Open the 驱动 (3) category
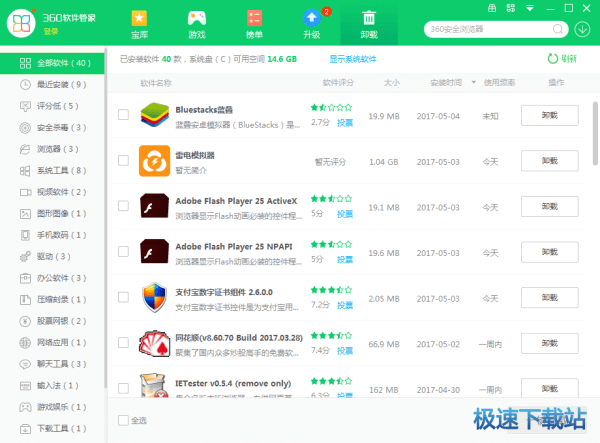Screen dimensions: 600x443 coord(52,256)
